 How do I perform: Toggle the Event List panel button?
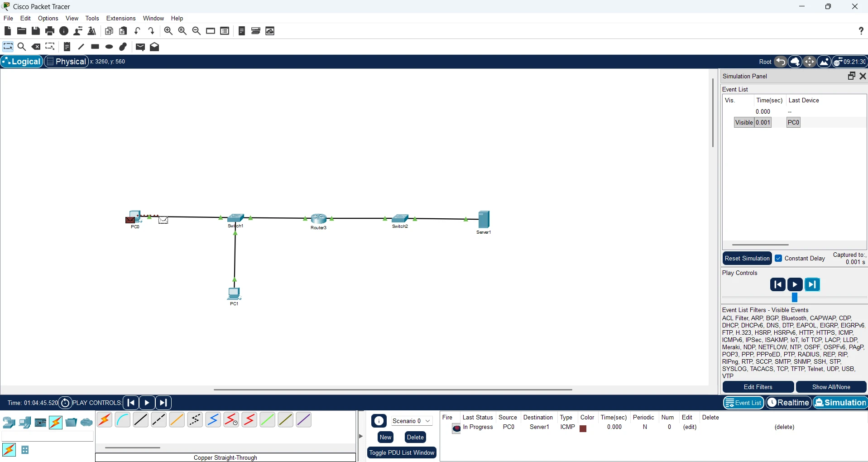click(x=743, y=403)
